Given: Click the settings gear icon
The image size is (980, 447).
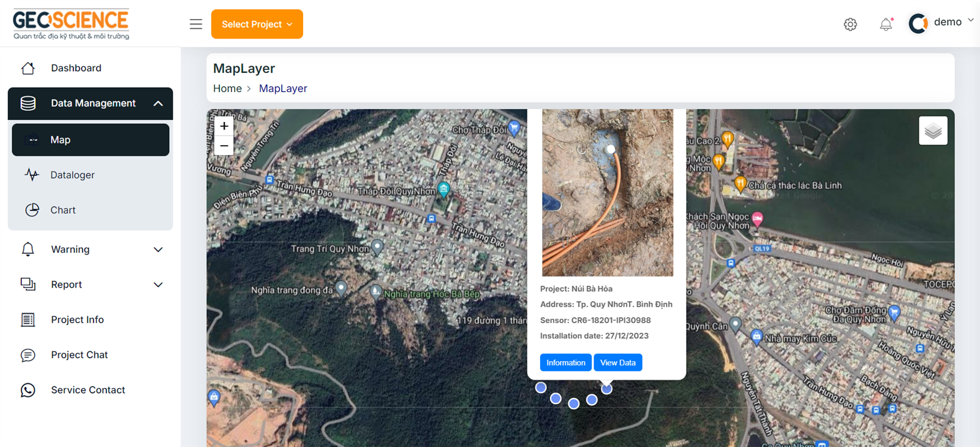Looking at the screenshot, I should click(850, 25).
